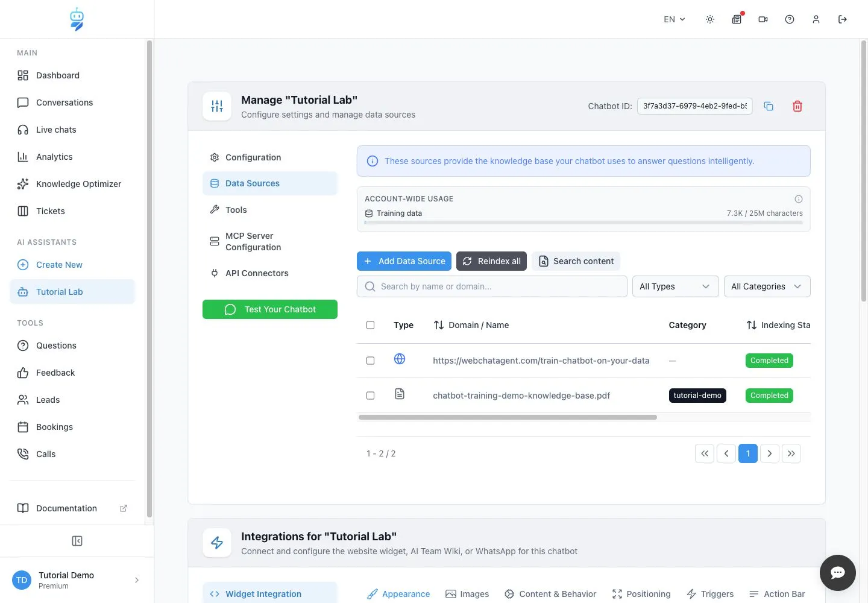
Task: Go to next page arrow
Action: click(x=770, y=453)
